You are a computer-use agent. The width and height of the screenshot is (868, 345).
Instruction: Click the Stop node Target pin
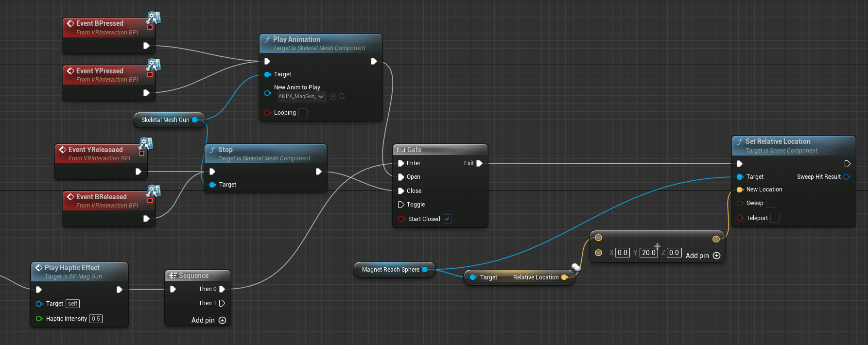click(212, 185)
